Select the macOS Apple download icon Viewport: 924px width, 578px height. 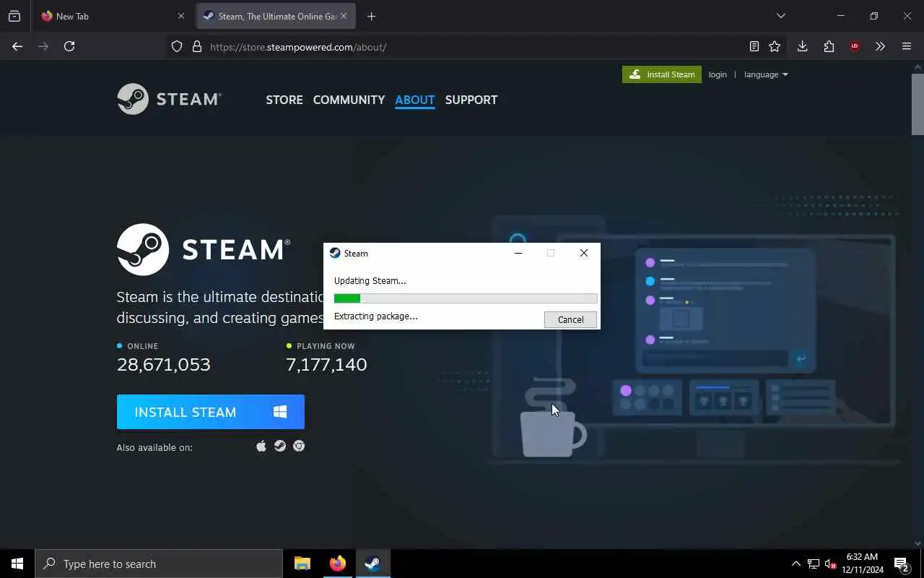[x=261, y=446]
